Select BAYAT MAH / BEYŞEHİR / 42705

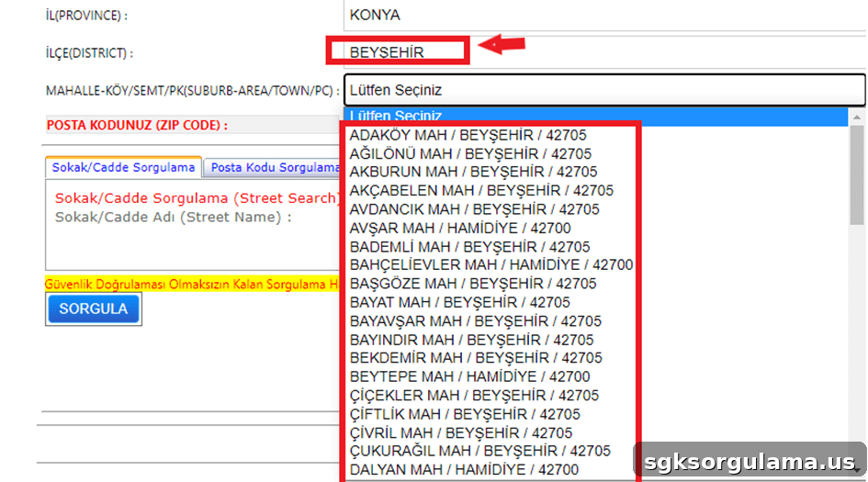coord(595,303)
